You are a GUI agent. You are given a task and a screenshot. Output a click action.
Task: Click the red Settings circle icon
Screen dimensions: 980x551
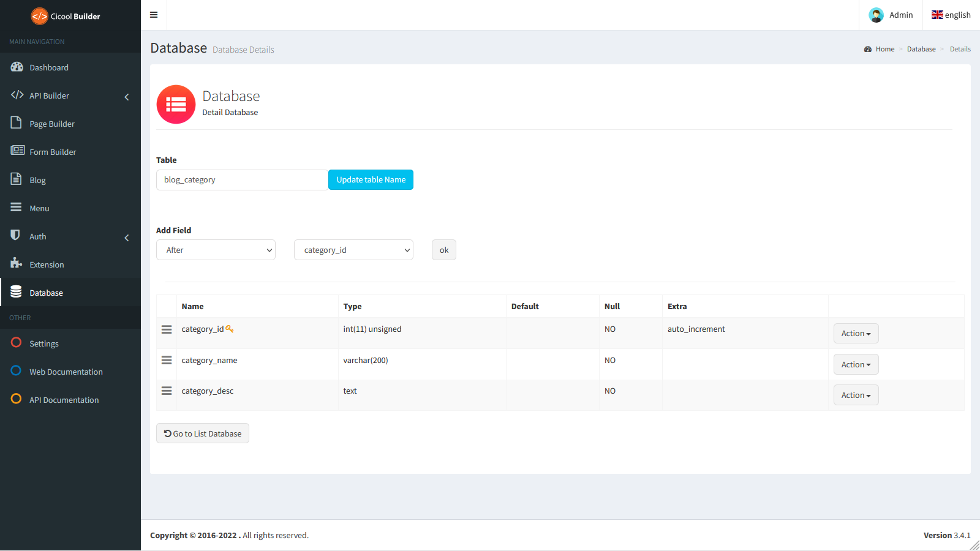tap(16, 342)
